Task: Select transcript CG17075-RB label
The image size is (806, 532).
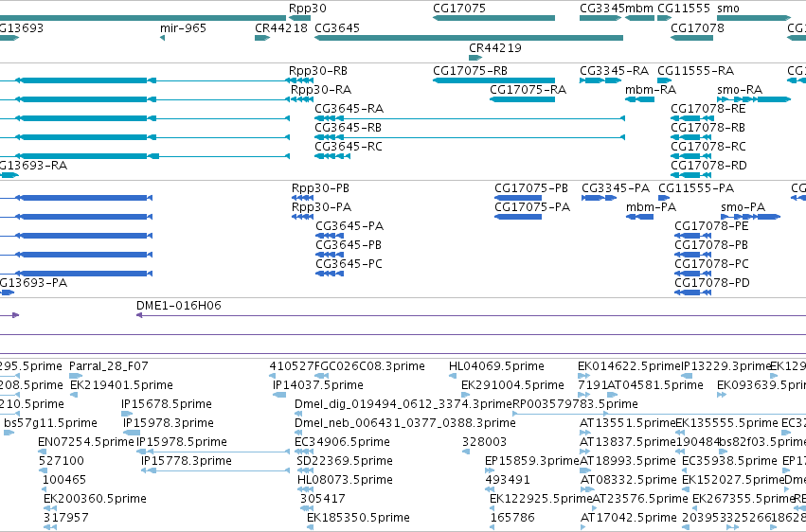Action: pyautogui.click(x=471, y=71)
